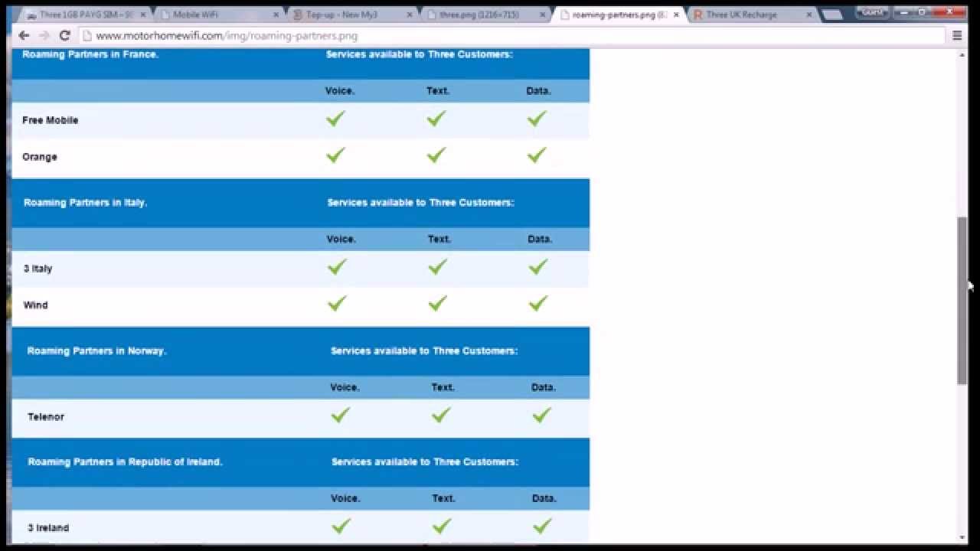The image size is (980, 551).
Task: Click 'Roaming Partners in Italy.' heading
Action: 85,203
